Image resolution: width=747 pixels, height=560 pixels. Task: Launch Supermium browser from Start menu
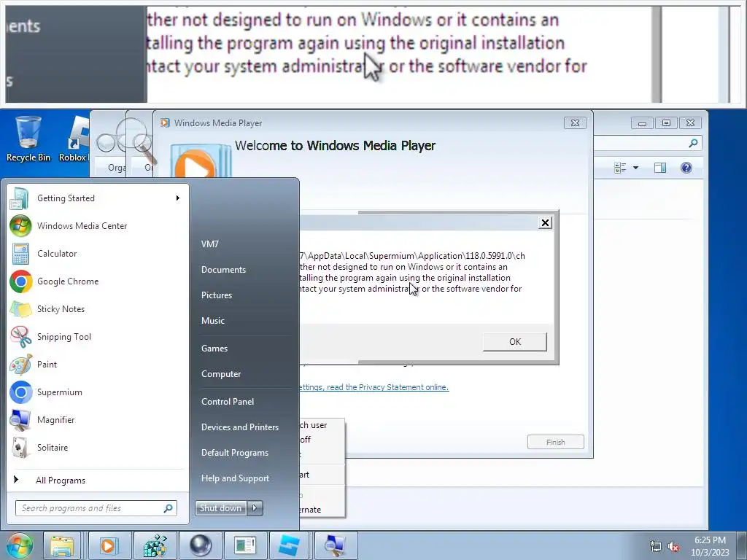[x=98, y=392]
